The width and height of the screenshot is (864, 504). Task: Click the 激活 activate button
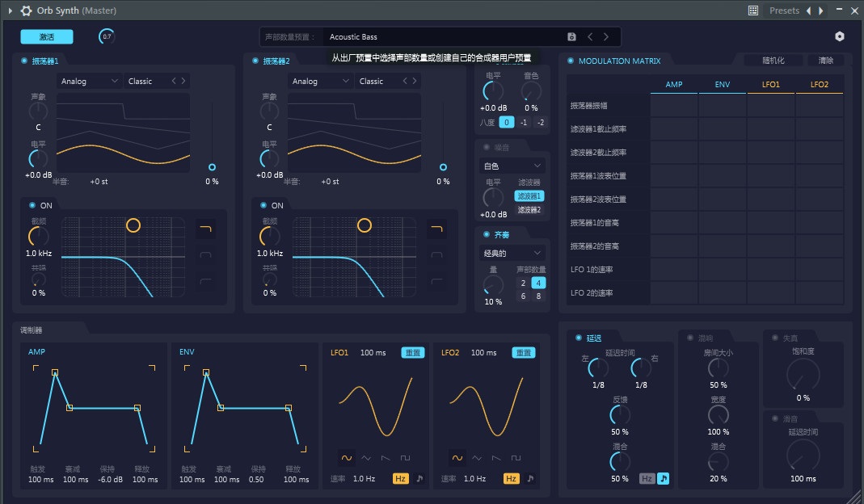tap(47, 36)
